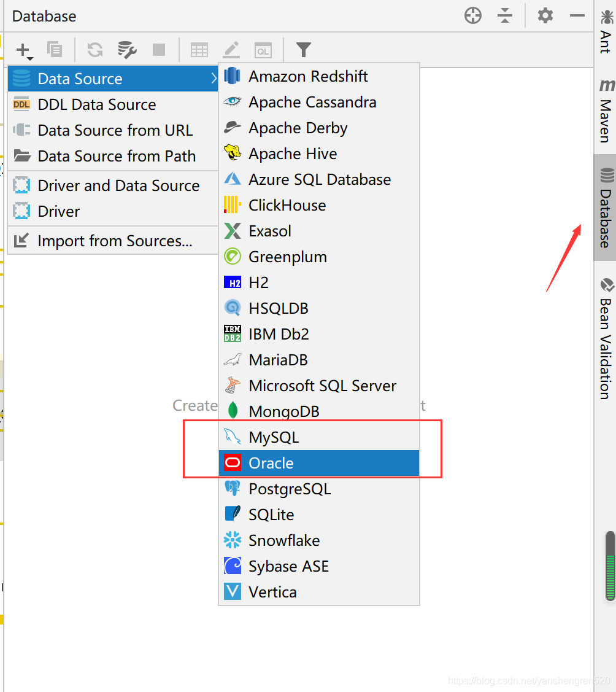Expand the Data Source submenu arrow
Viewport: 616px width, 692px height.
[213, 79]
